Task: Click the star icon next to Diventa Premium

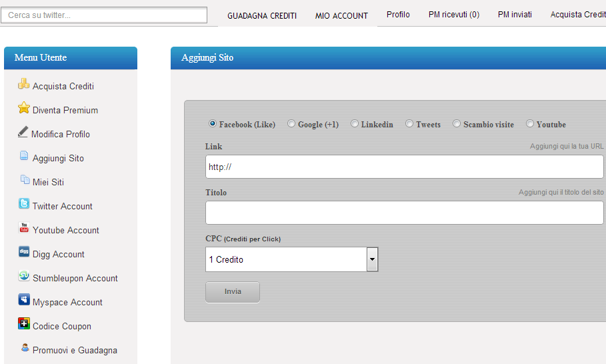Action: coord(23,107)
